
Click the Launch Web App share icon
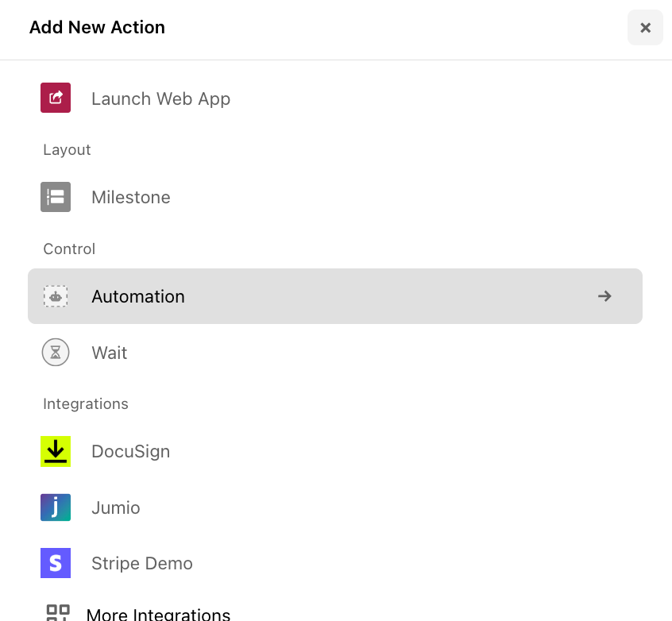pos(55,98)
